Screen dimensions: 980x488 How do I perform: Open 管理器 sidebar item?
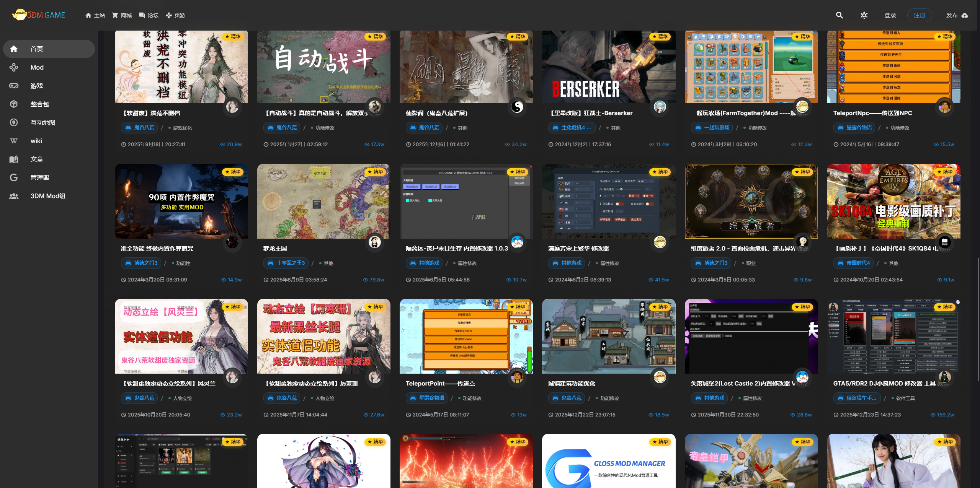tap(39, 177)
